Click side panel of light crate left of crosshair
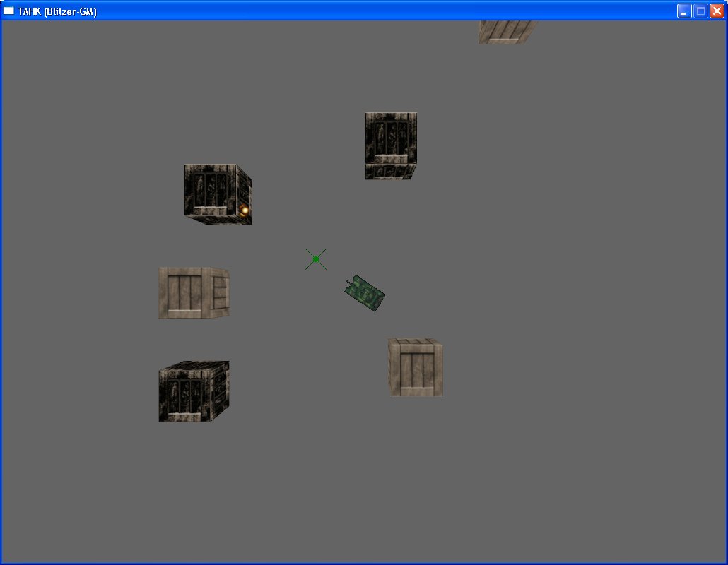 tap(220, 292)
